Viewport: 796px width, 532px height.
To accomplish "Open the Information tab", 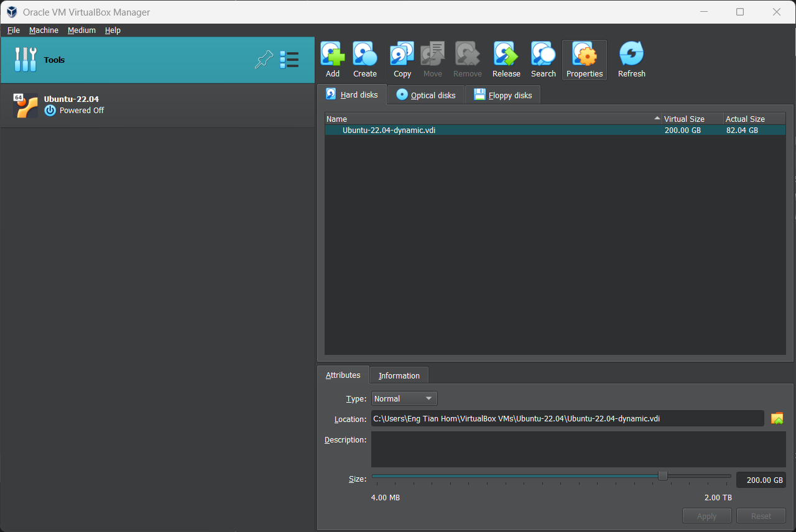I will 399,375.
